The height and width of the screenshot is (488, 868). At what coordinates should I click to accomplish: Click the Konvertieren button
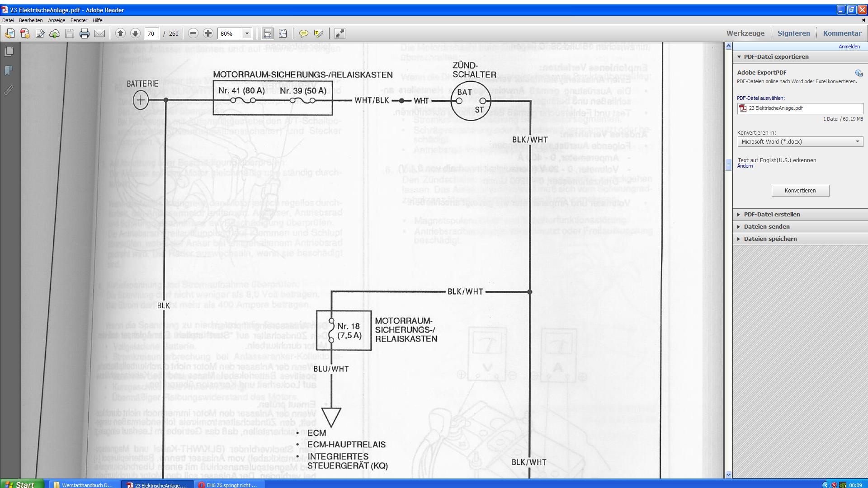(800, 190)
